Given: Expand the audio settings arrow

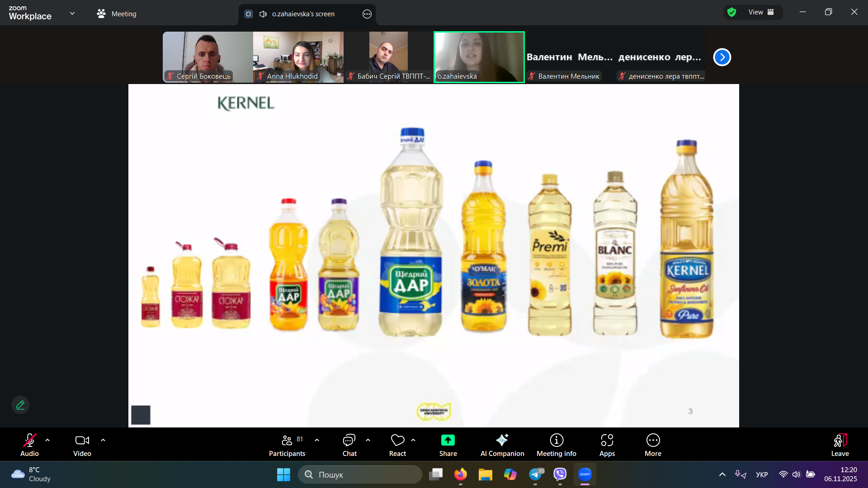Looking at the screenshot, I should click(47, 440).
